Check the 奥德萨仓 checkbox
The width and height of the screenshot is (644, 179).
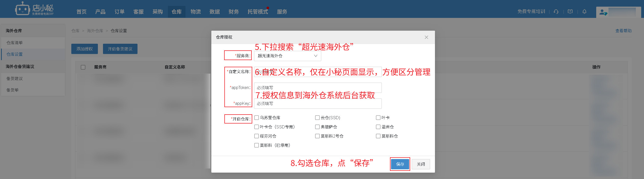pyautogui.click(x=317, y=127)
